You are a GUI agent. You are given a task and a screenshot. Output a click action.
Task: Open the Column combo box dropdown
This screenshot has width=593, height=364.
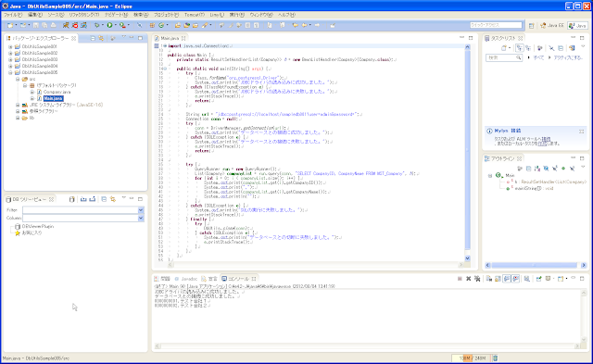click(x=141, y=218)
